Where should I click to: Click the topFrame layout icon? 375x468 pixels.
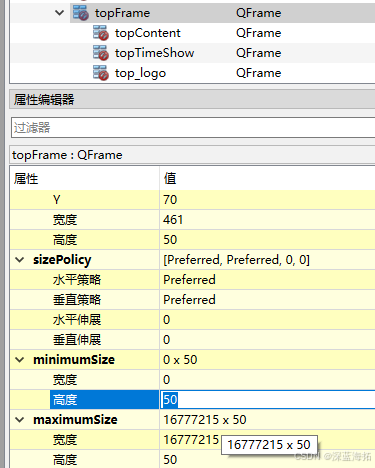(81, 13)
